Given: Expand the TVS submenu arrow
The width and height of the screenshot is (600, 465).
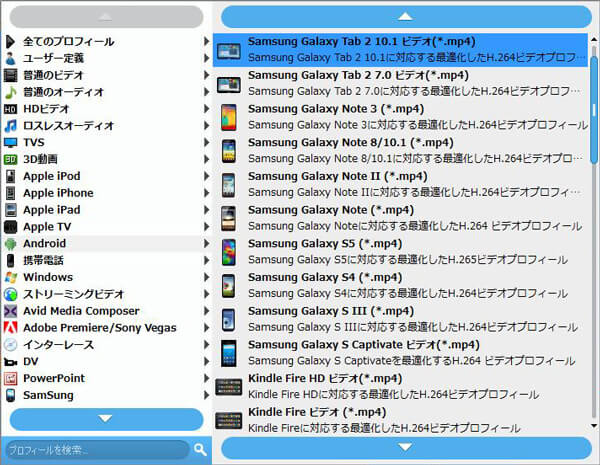Looking at the screenshot, I should click(206, 143).
